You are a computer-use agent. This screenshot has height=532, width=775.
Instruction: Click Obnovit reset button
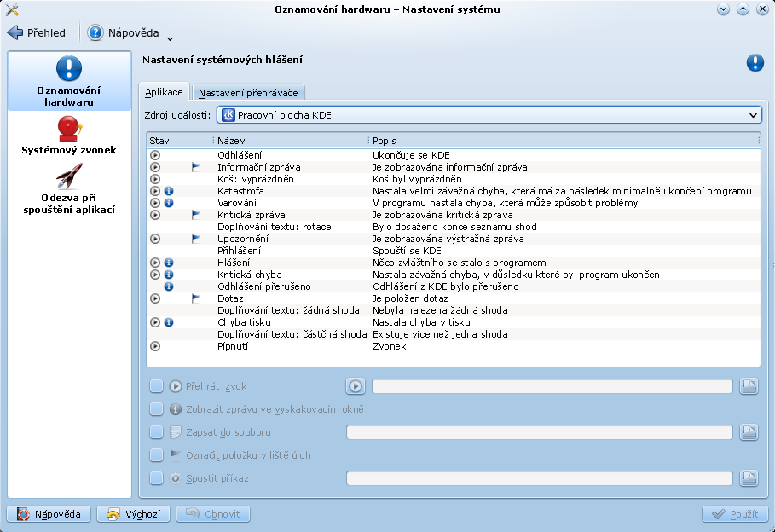click(213, 514)
